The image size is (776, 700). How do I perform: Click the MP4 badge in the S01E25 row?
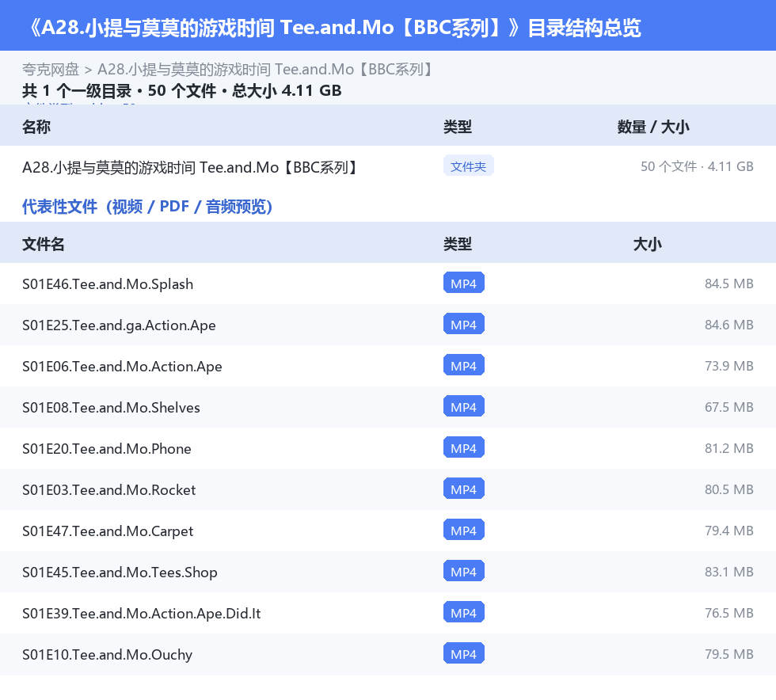pyautogui.click(x=464, y=324)
